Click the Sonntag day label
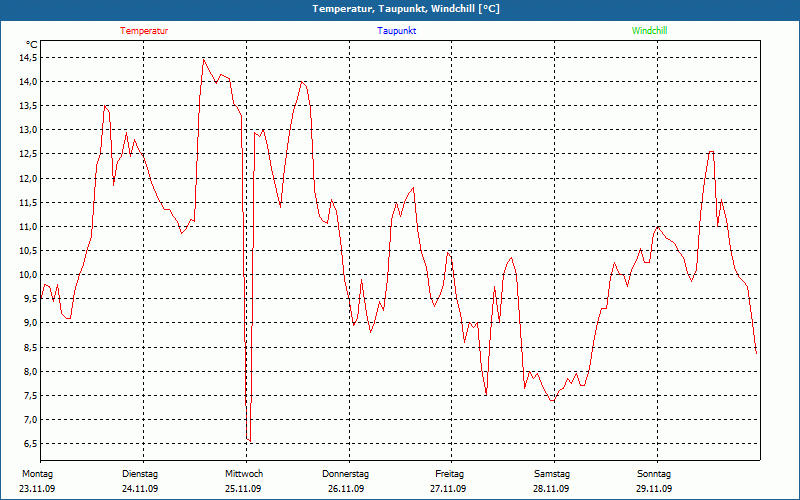Viewport: 800px width, 500px height. (654, 474)
